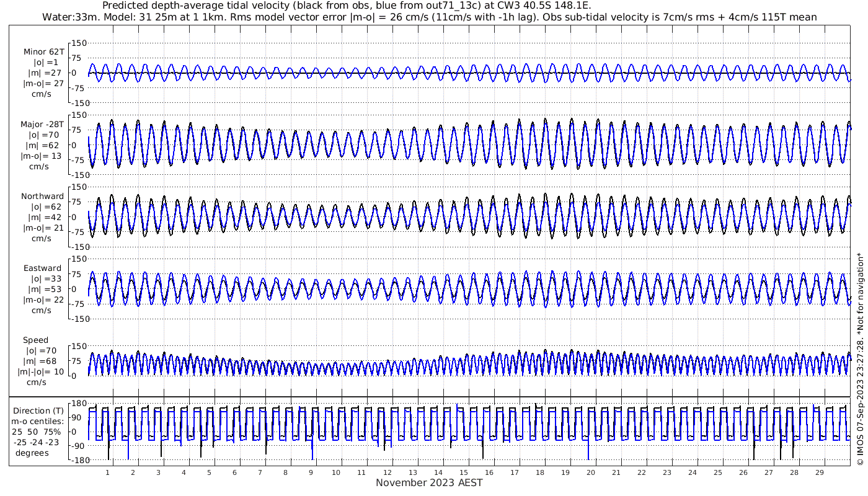The width and height of the screenshot is (868, 496).
Task: Click the 'Speed' panel label
Action: click(x=35, y=340)
